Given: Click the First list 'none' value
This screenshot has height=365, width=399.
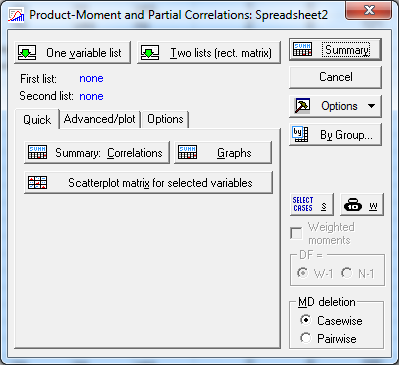Looking at the screenshot, I should [x=91, y=79].
